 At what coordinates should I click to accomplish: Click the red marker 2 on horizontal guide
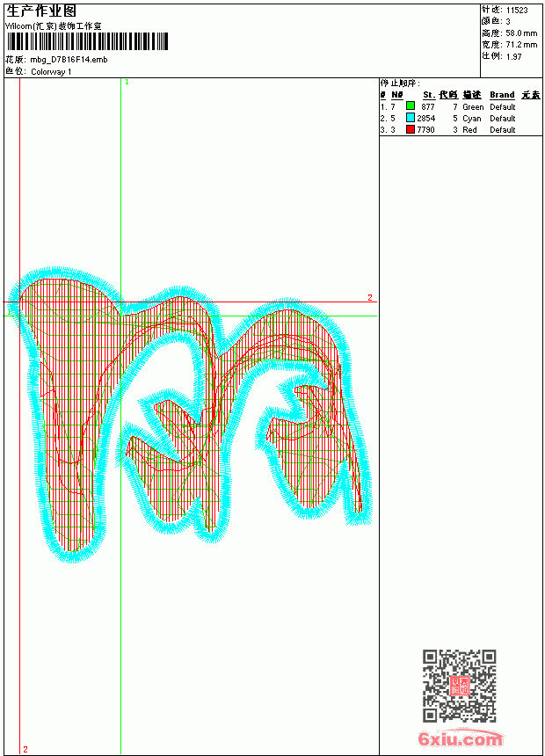370,297
